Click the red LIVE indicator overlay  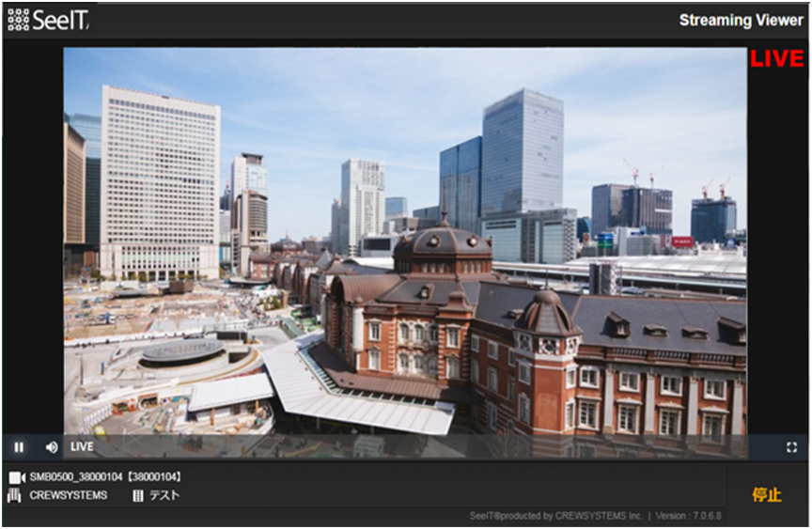coord(776,59)
